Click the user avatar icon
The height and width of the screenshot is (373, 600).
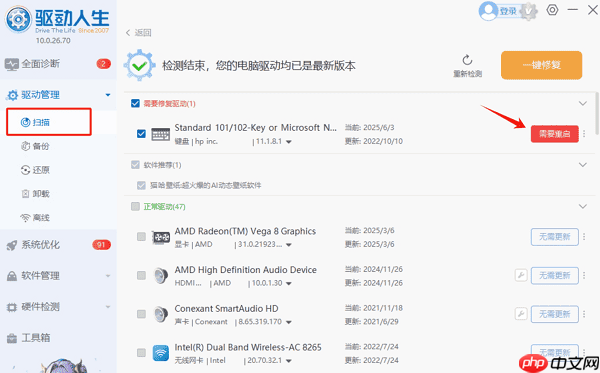pyautogui.click(x=488, y=11)
